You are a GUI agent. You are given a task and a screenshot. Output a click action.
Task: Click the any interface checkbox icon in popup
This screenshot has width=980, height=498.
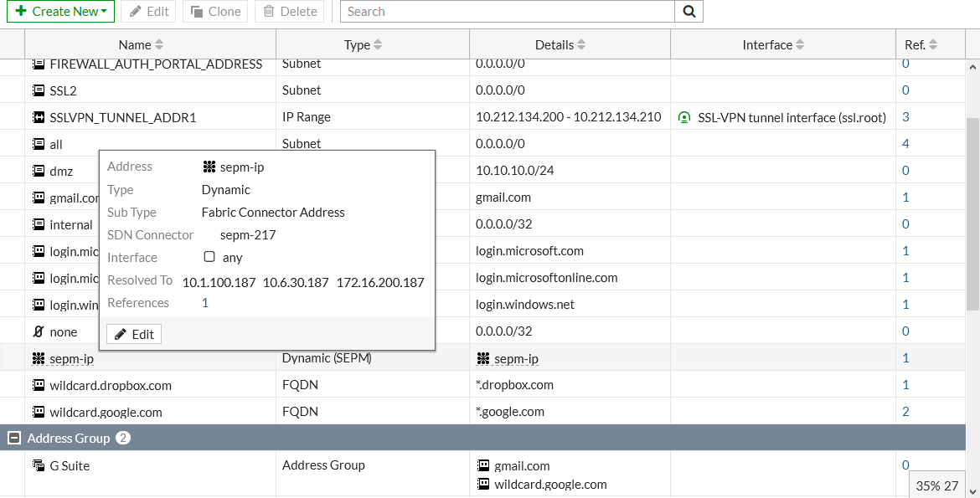[x=209, y=258]
